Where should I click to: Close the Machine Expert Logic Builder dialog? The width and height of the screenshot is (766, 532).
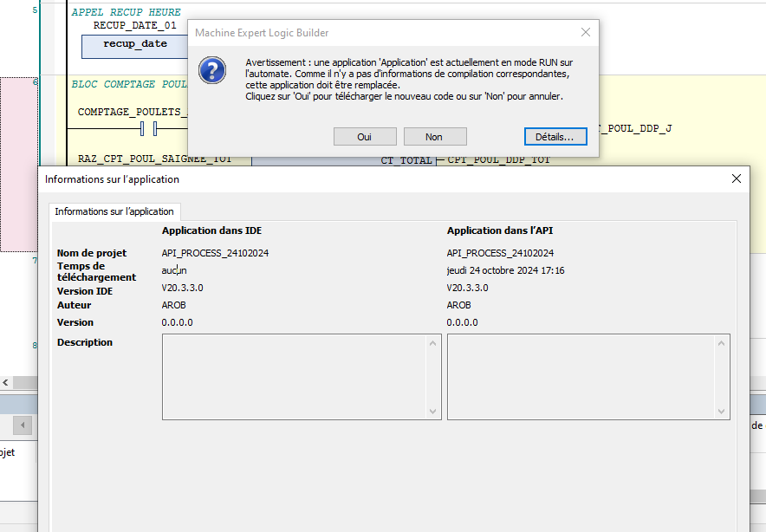[586, 33]
